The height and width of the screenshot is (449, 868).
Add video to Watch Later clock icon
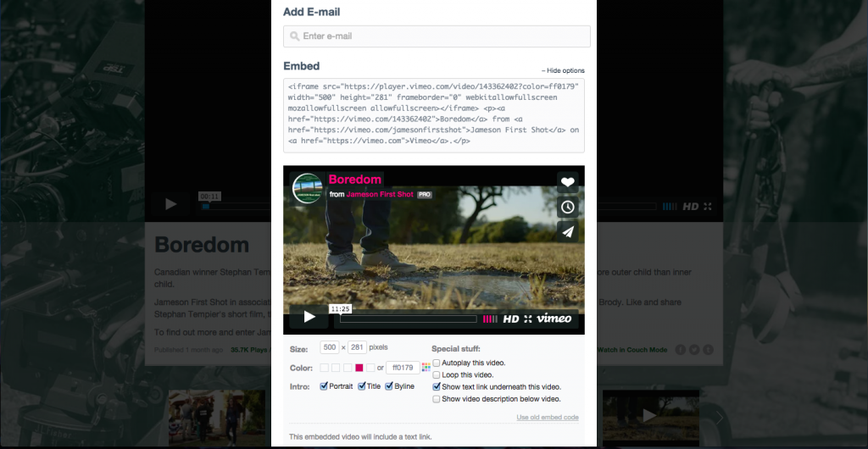567,208
